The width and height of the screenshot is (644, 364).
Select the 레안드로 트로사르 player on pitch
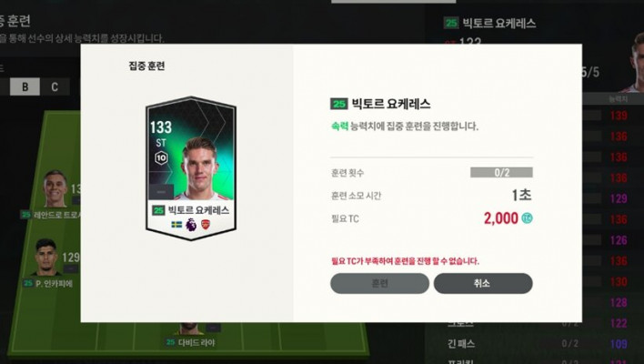point(53,194)
